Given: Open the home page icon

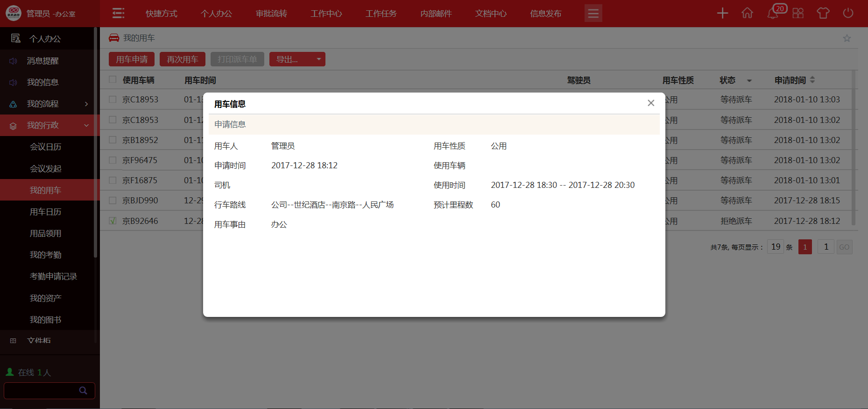Looking at the screenshot, I should click(x=747, y=14).
